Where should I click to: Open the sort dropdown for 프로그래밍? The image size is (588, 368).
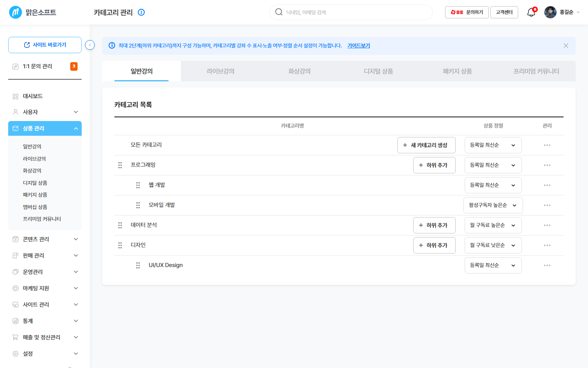point(493,165)
